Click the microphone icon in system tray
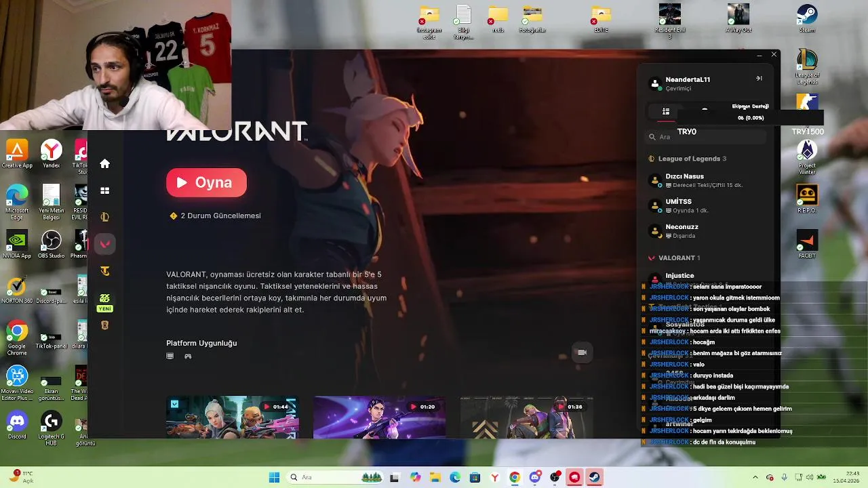This screenshot has height=488, width=868. (784, 477)
